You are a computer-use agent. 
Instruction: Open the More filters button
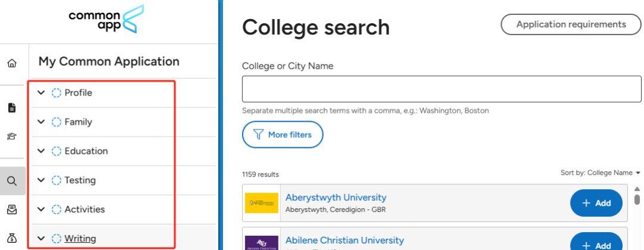[x=283, y=135]
